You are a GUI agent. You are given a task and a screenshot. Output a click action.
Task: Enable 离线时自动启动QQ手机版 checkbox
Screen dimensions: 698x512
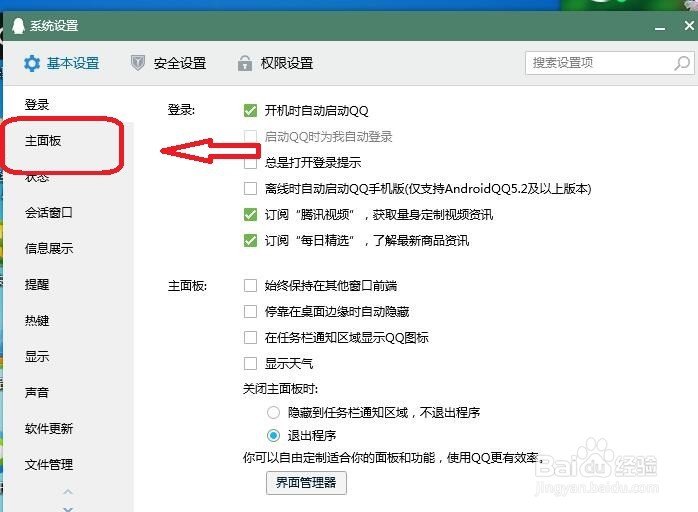point(250,189)
